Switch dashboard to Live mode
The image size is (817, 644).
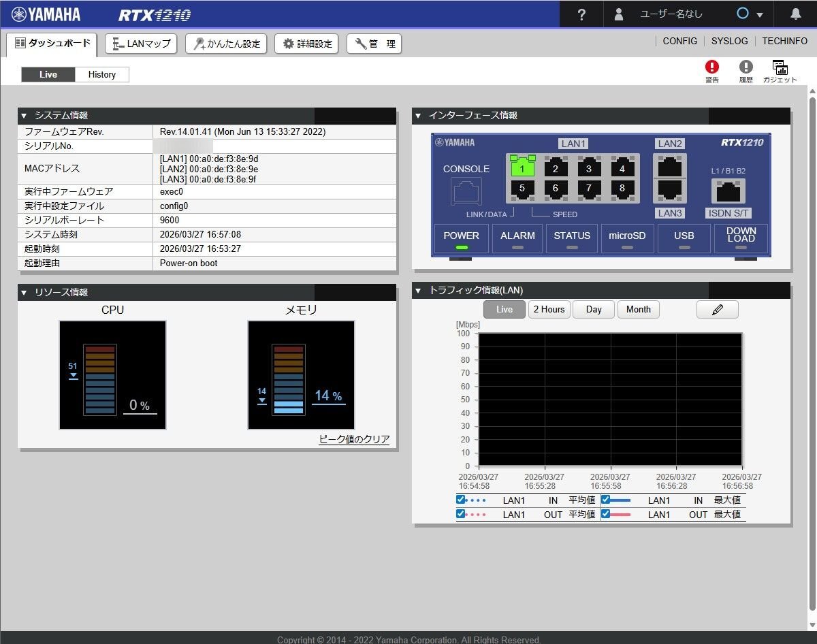coord(48,74)
